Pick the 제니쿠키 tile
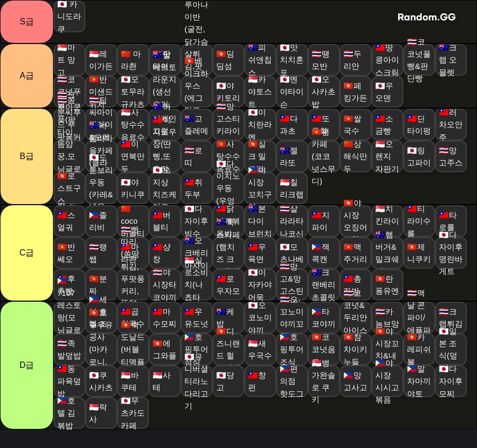This screenshot has width=477, height=448. [419, 253]
